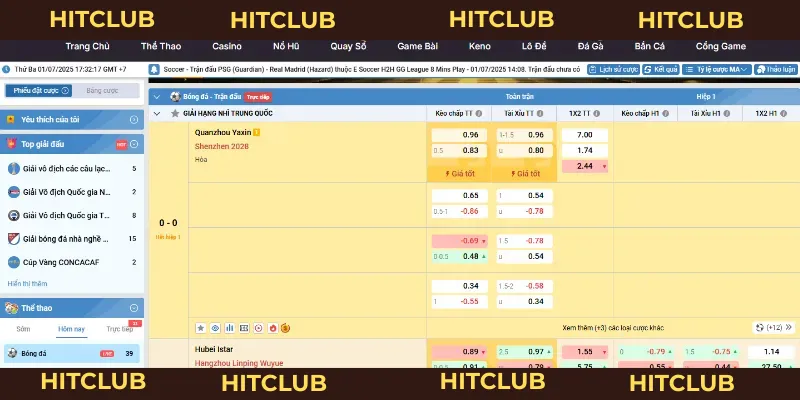Collapse the Thể thao sidebar panel

134,308
